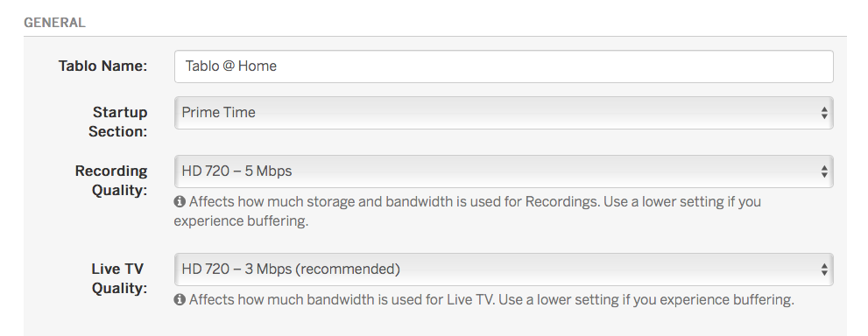Click the 'Tablo @ Home' text in the name field
This screenshot has width=868, height=336.
point(231,66)
